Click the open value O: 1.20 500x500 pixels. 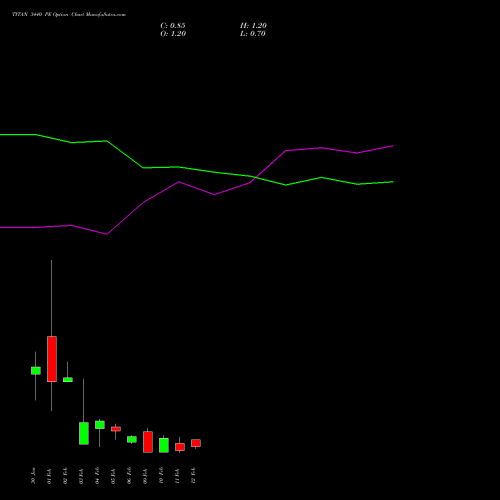pos(173,34)
